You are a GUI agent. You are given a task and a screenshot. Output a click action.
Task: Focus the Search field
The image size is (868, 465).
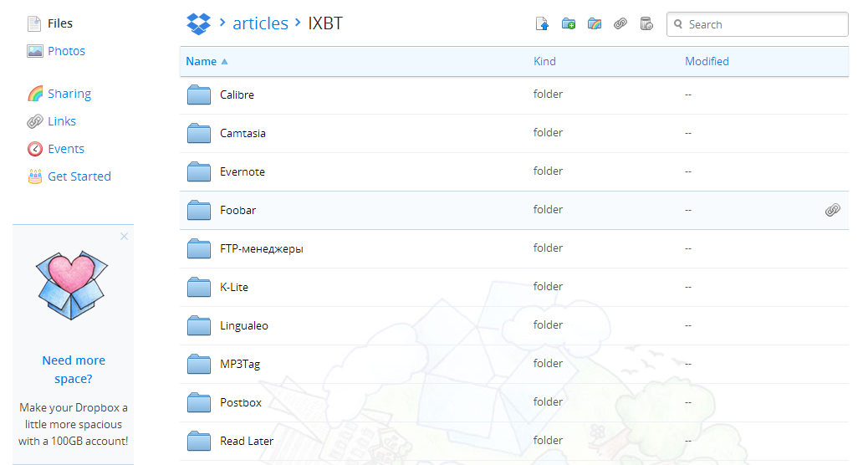click(758, 24)
